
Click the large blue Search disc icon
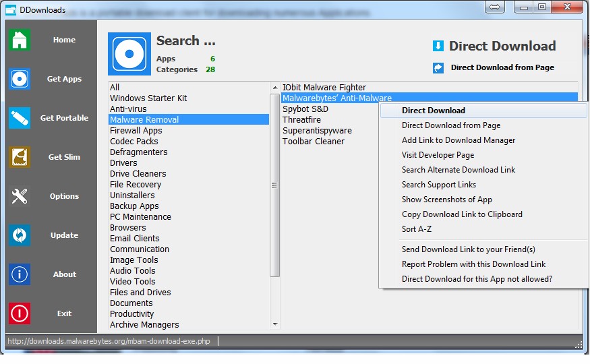coord(129,54)
